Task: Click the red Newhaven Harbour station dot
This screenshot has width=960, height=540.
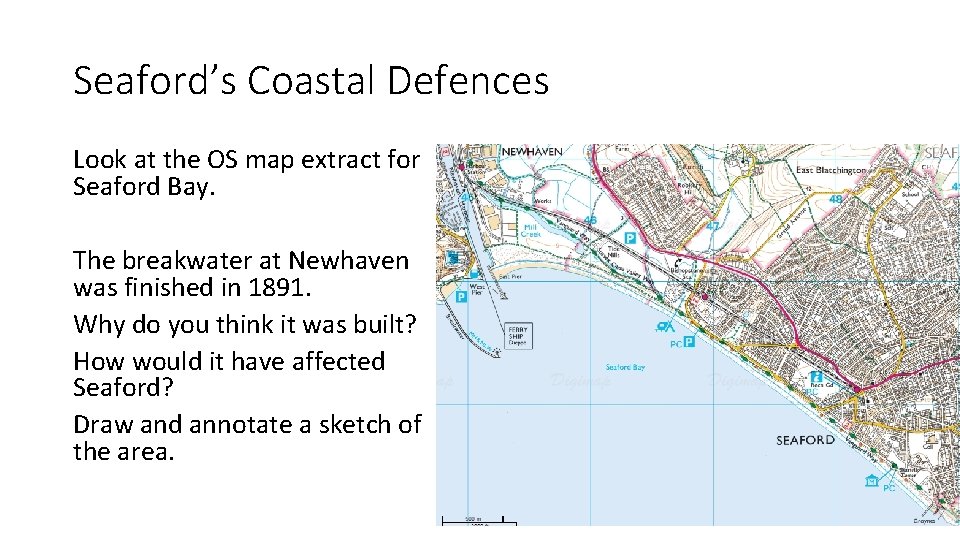Action: point(462,166)
